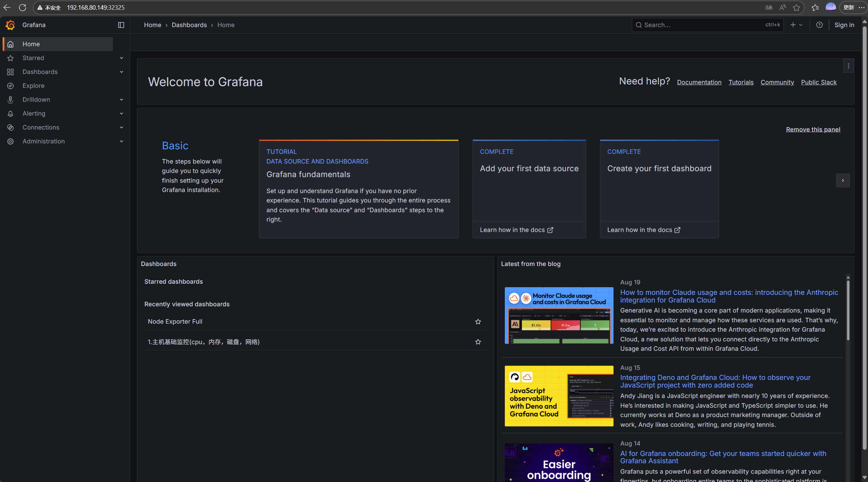Click the page vertical scrollbar
868x482 pixels.
pyautogui.click(x=865, y=238)
